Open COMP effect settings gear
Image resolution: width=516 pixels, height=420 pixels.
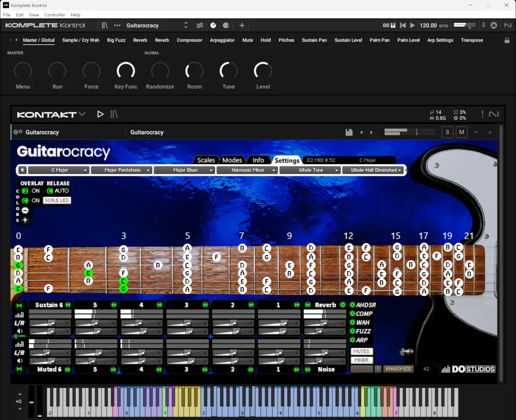352,313
